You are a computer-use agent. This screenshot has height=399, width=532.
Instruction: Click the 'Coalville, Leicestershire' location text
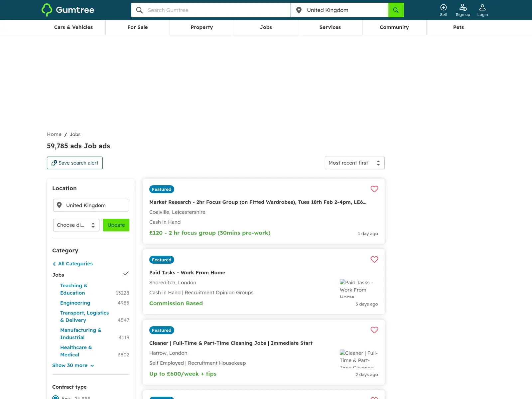pos(177,212)
